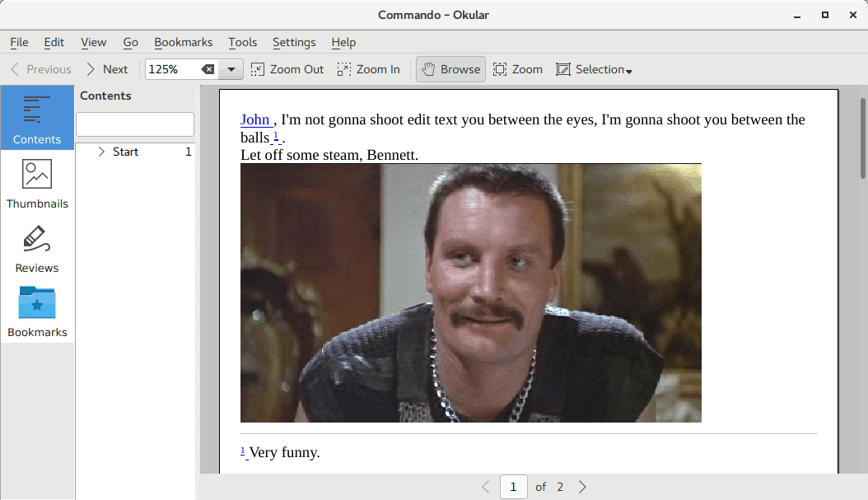Click the footnote 1 backlink before 'Very funny'
Viewport: 868px width, 500px height.
pos(242,451)
